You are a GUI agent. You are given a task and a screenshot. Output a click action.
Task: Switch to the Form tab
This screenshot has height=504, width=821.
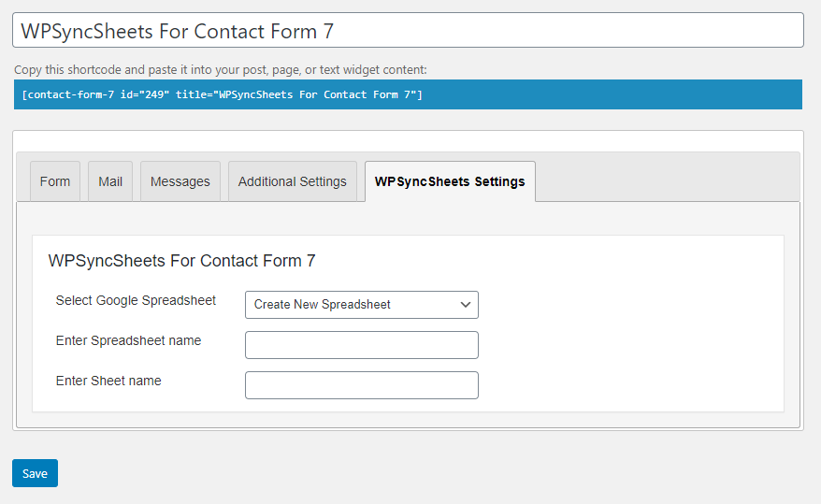[55, 181]
